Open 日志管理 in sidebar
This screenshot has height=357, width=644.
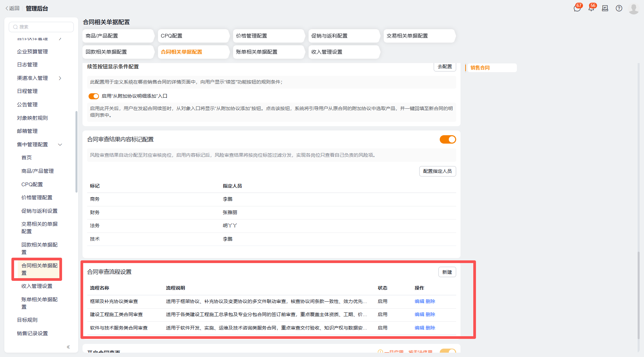click(x=28, y=65)
